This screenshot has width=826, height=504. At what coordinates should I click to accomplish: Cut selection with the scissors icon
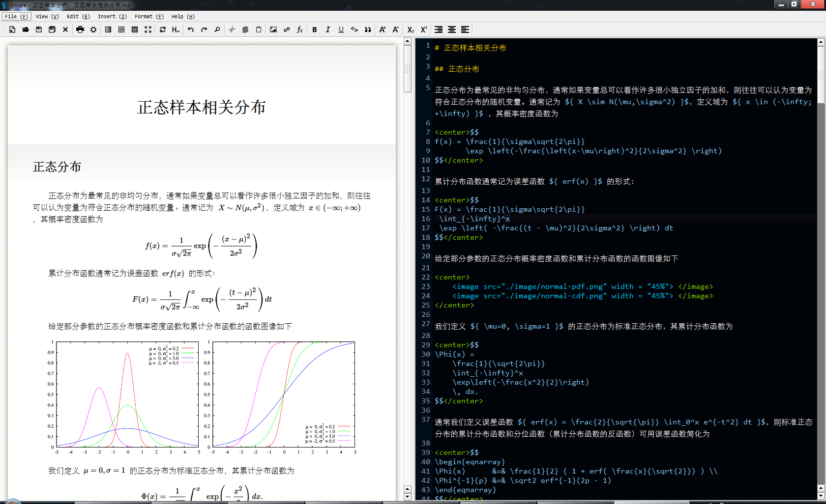coord(232,29)
